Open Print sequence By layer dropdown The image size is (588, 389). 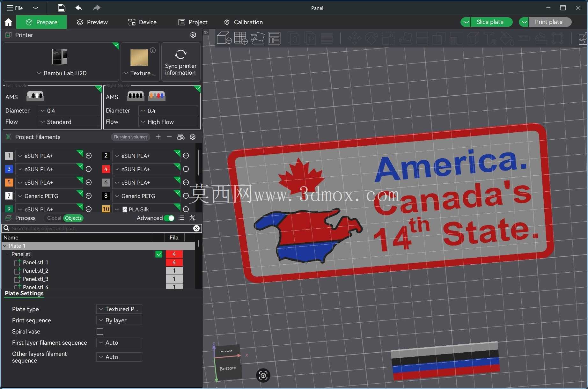pyautogui.click(x=119, y=320)
